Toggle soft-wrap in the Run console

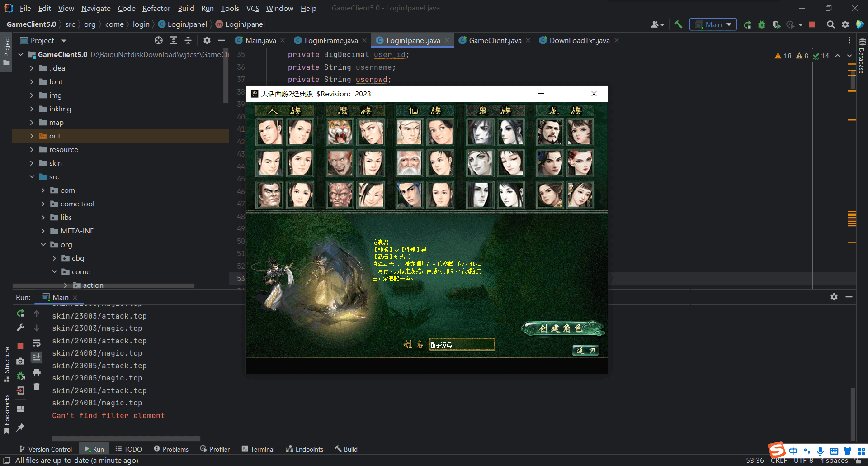tap(37, 343)
